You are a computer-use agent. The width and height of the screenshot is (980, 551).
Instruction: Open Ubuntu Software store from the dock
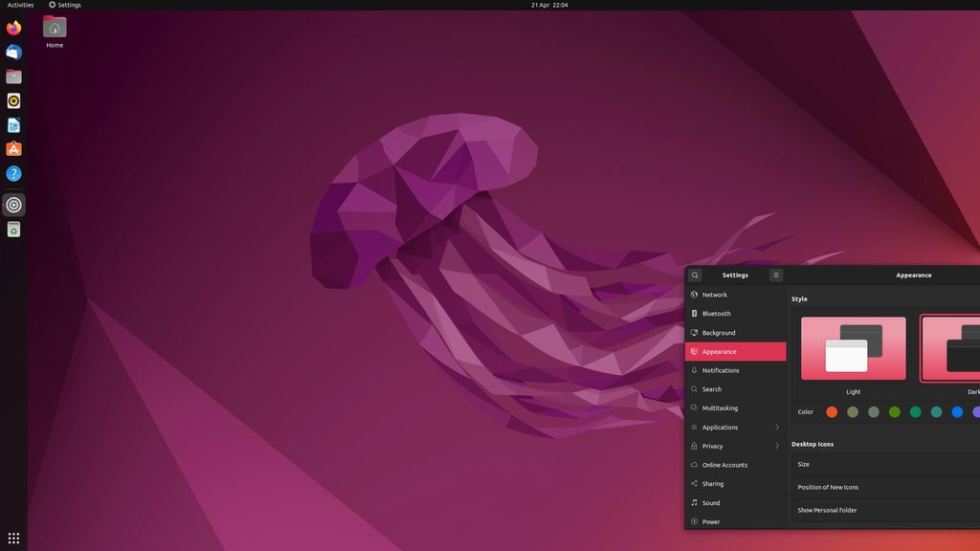tap(12, 149)
